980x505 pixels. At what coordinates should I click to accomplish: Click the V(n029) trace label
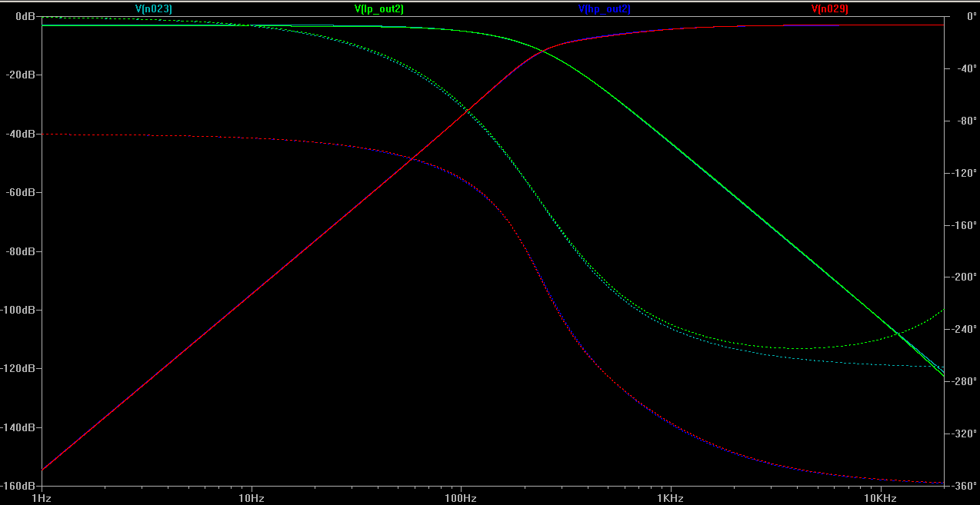click(x=829, y=9)
